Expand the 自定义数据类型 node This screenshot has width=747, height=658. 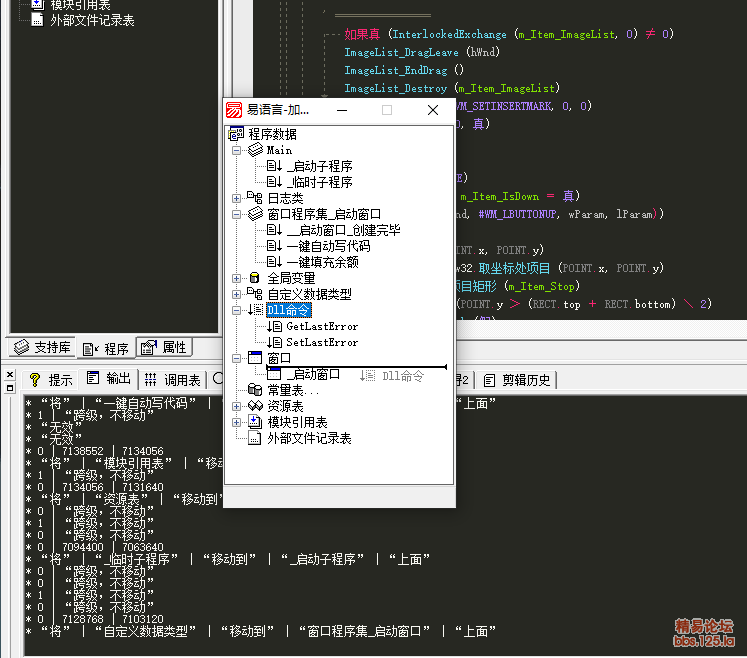pyautogui.click(x=237, y=294)
